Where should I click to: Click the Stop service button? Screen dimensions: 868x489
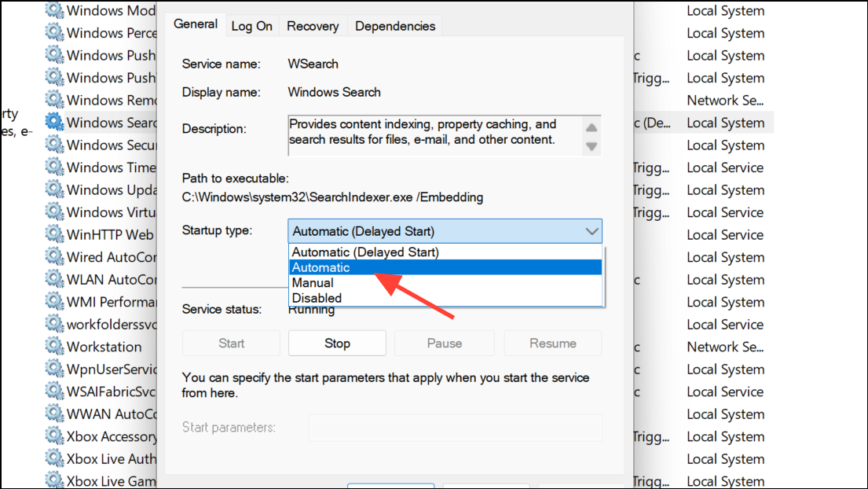[337, 344]
